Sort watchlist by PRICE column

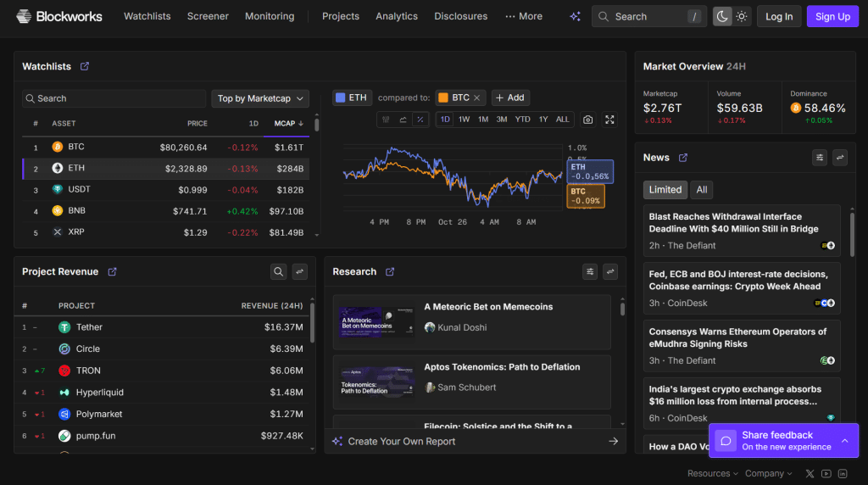point(197,124)
